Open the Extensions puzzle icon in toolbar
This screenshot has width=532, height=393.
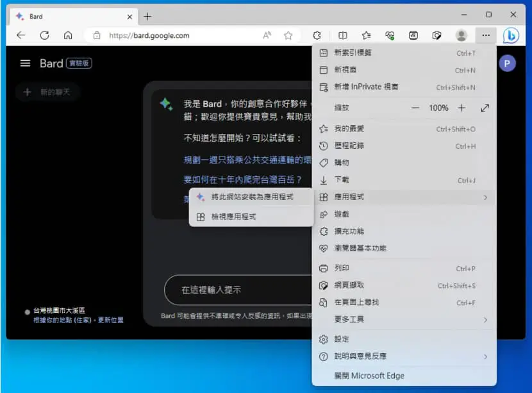(317, 35)
